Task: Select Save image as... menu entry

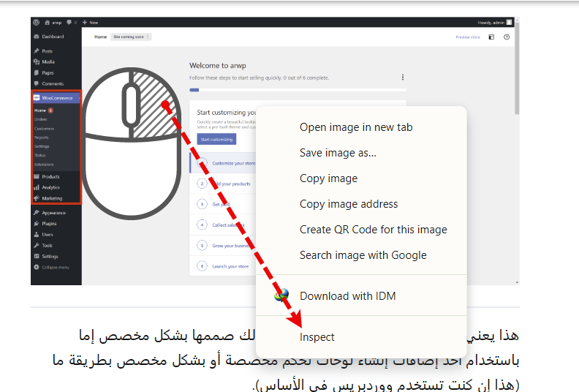Action: pos(338,153)
